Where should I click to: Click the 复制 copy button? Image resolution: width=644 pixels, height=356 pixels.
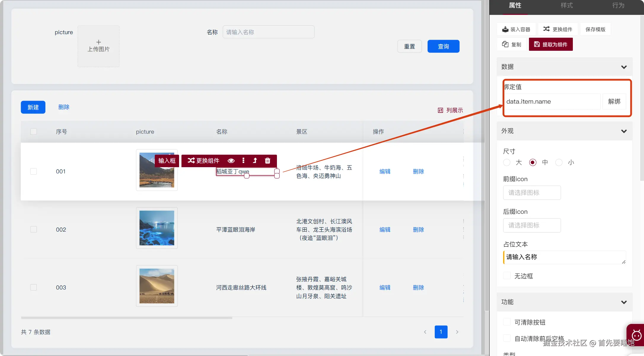[511, 44]
